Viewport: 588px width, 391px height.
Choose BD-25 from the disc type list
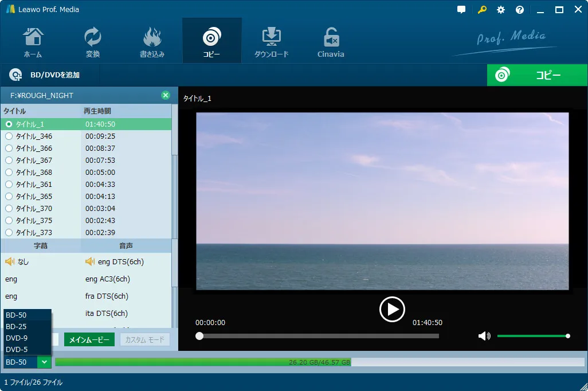click(28, 326)
